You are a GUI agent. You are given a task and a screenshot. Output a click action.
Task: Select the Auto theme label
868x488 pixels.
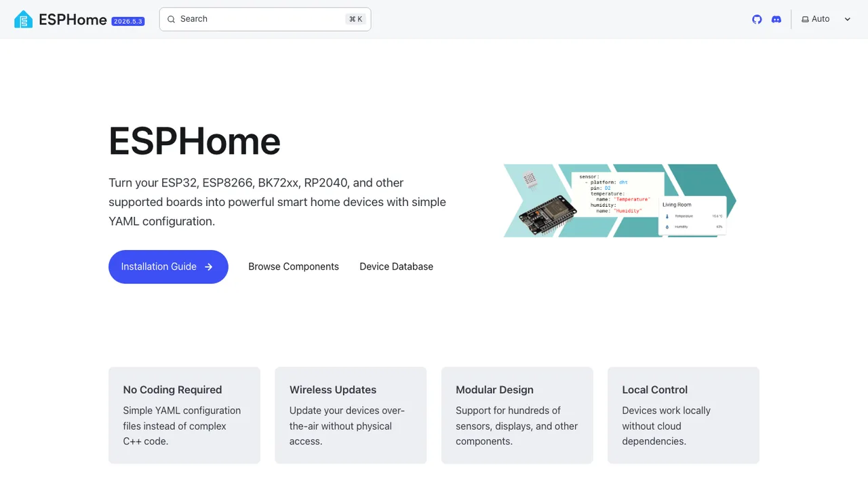pyautogui.click(x=821, y=19)
